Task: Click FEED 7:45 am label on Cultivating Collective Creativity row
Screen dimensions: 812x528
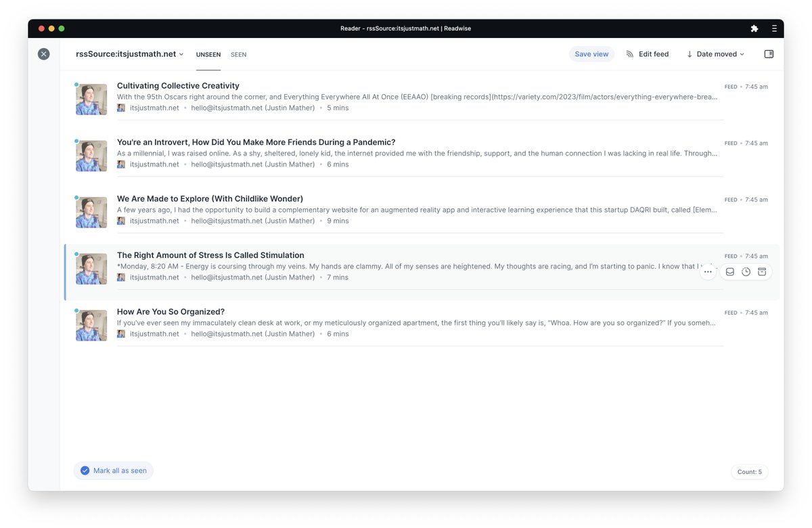Action: 746,87
